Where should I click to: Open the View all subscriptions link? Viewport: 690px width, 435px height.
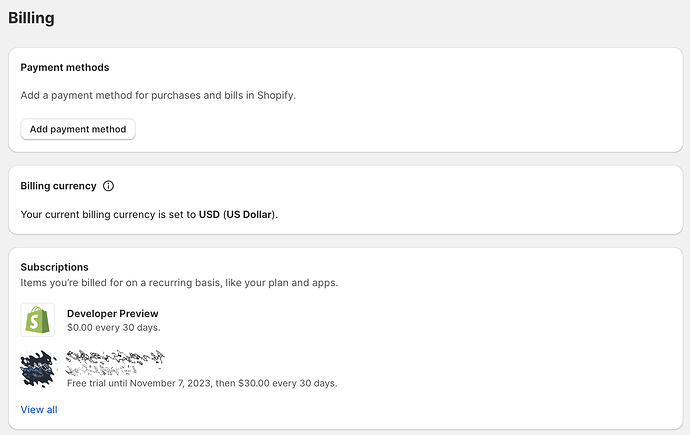click(x=39, y=410)
